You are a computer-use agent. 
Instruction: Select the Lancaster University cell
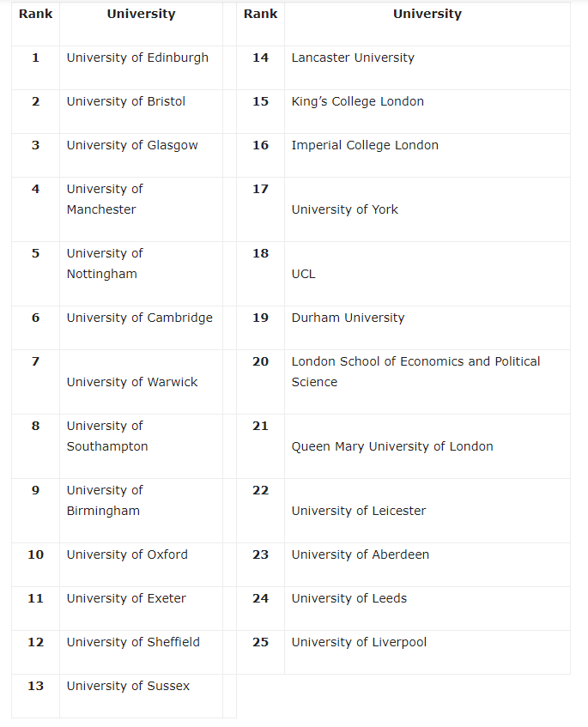pyautogui.click(x=353, y=58)
